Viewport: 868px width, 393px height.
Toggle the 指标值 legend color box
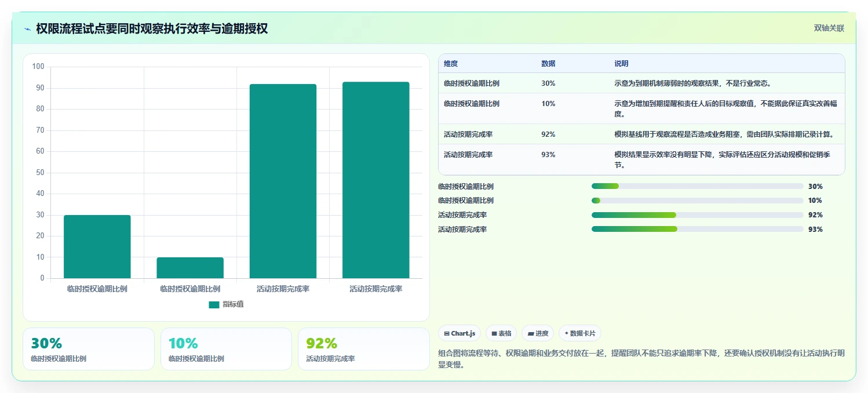[214, 304]
